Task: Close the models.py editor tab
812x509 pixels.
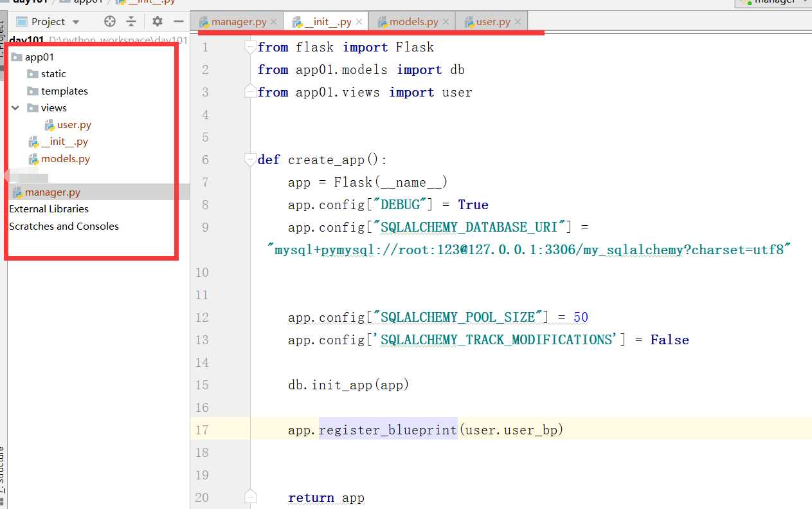Action: click(446, 22)
